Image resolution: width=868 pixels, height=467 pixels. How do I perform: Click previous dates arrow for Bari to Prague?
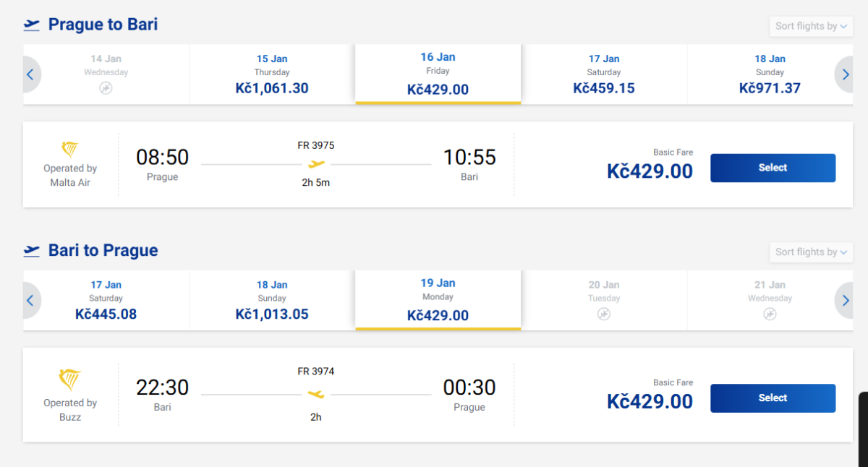[30, 301]
